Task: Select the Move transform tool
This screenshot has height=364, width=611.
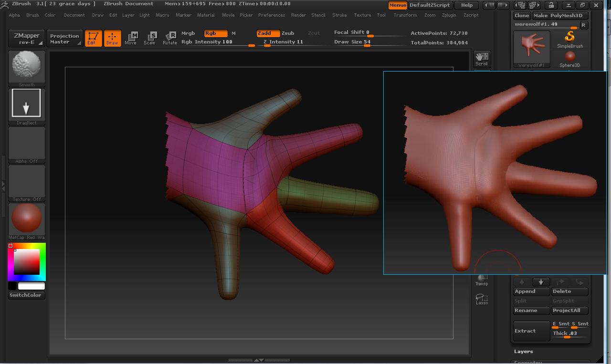Action: [130, 38]
